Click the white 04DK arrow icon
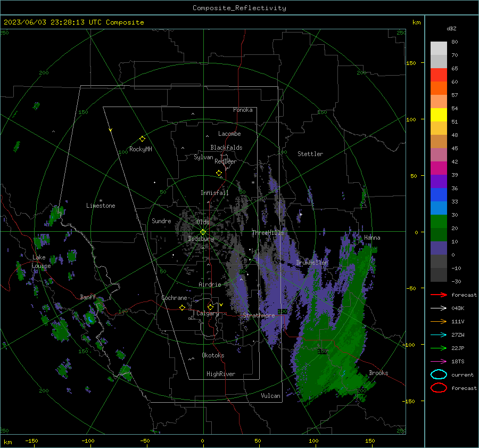Image resolution: width=479 pixels, height=448 pixels. tap(439, 308)
